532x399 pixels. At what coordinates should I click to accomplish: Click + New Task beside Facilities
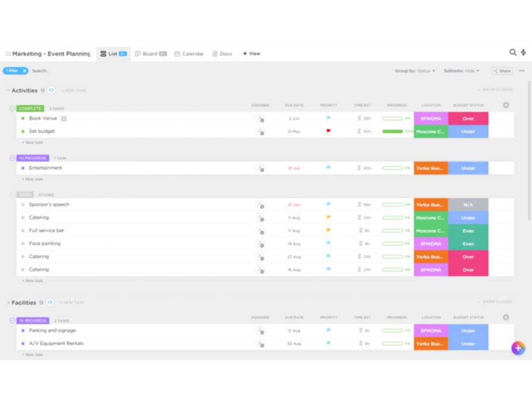(72, 303)
